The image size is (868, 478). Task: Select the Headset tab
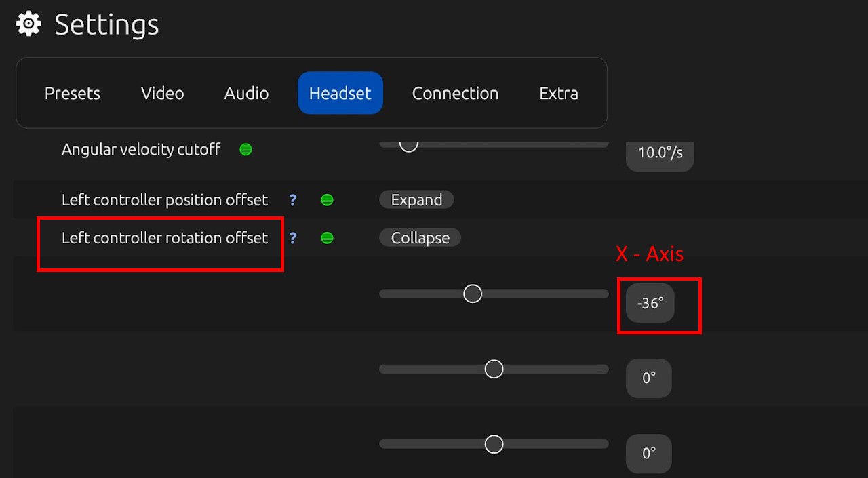point(340,93)
